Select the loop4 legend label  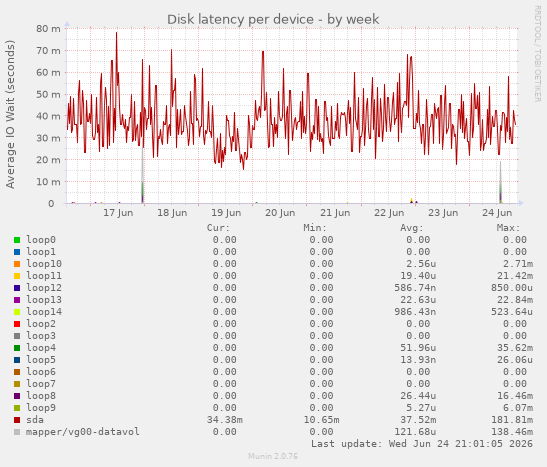tap(41, 348)
